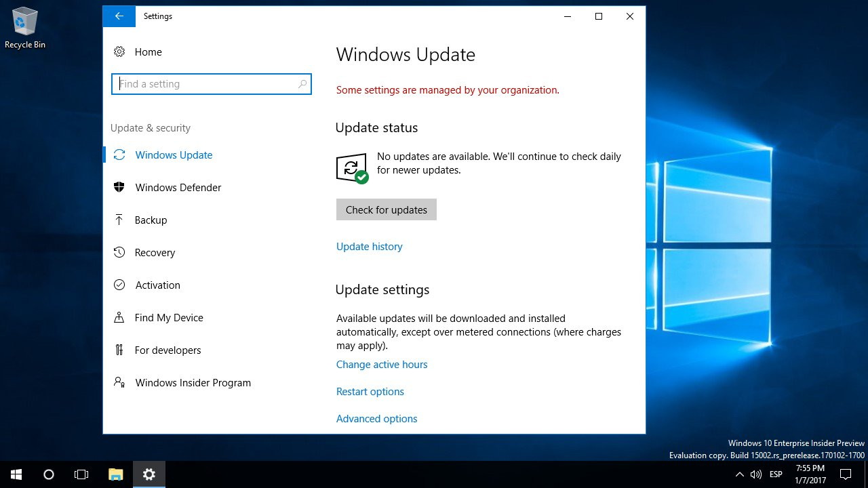Screen dimensions: 868x488
Task: Open the Action Center notification icon
Action: tap(846, 474)
